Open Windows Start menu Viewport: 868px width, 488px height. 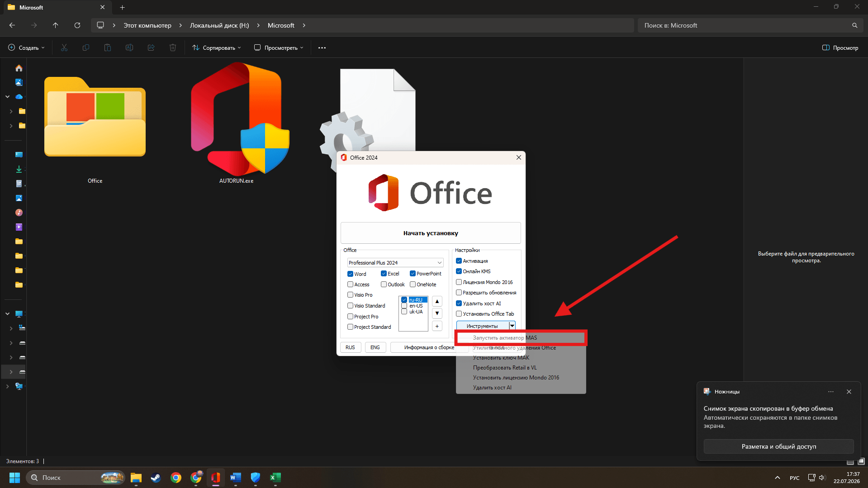14,478
